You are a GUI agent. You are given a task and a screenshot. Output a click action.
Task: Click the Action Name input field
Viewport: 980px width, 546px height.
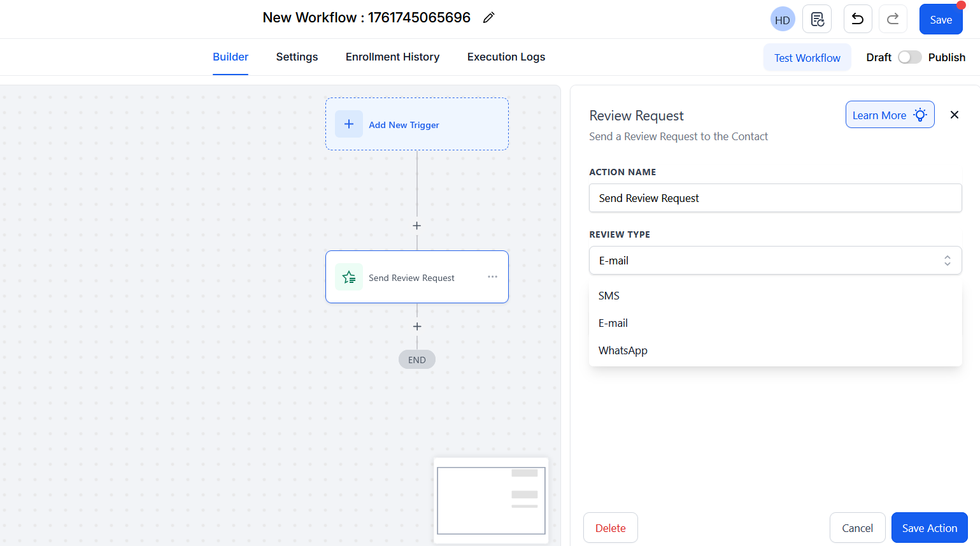775,198
